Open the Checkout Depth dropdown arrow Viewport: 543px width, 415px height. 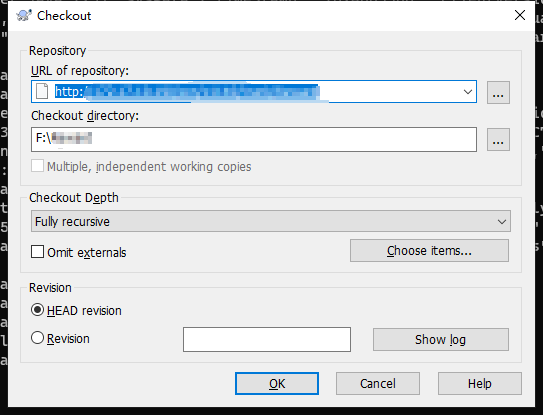501,221
